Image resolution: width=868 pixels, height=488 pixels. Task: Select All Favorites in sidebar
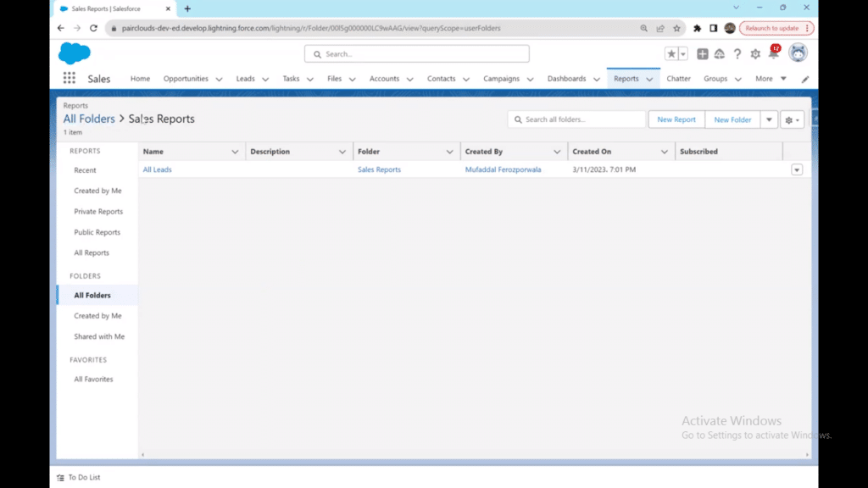93,379
